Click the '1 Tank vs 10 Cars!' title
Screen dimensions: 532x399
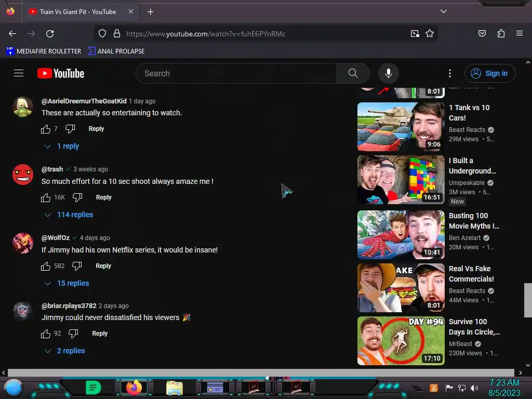[469, 113]
